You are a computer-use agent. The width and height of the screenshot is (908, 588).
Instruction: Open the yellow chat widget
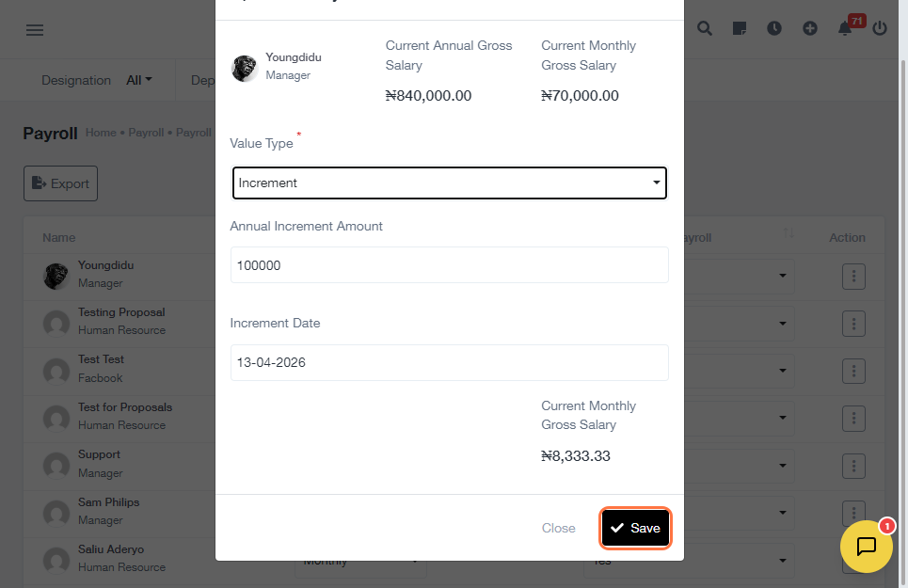coord(866,547)
